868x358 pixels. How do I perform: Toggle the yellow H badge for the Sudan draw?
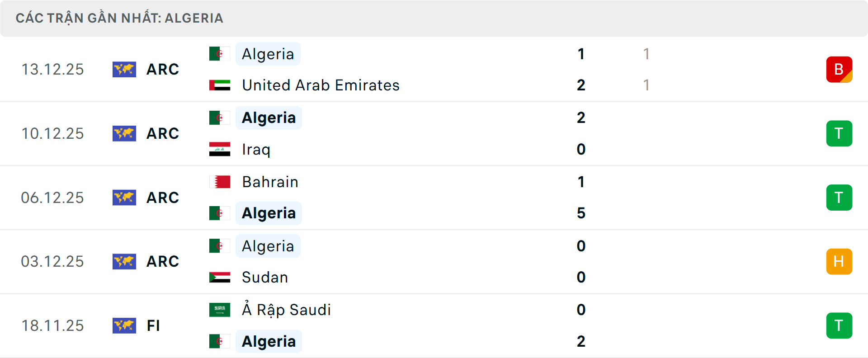(839, 261)
